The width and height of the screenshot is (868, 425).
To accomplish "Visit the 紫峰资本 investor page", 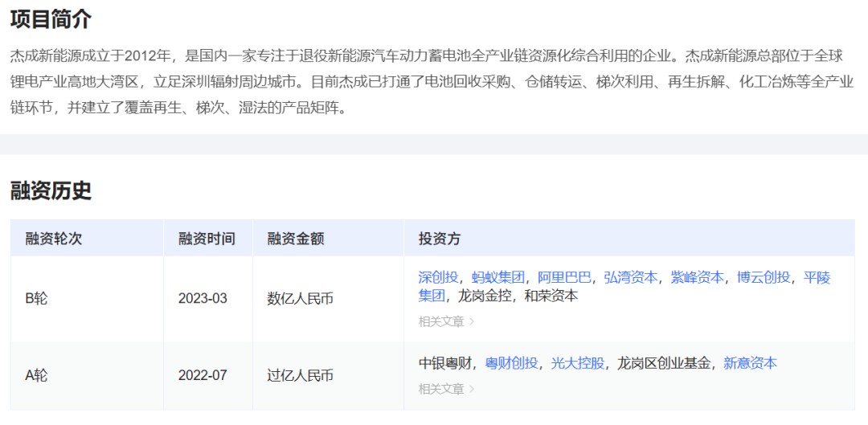I will (x=697, y=277).
